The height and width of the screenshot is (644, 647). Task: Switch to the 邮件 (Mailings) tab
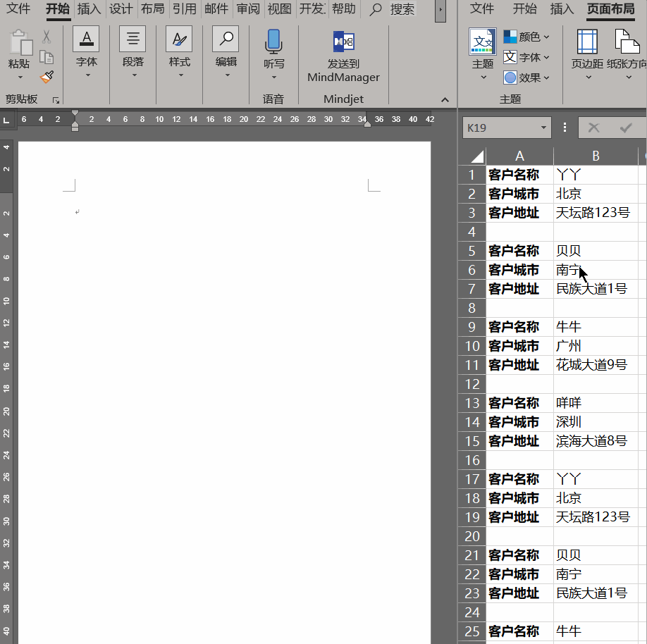(216, 8)
